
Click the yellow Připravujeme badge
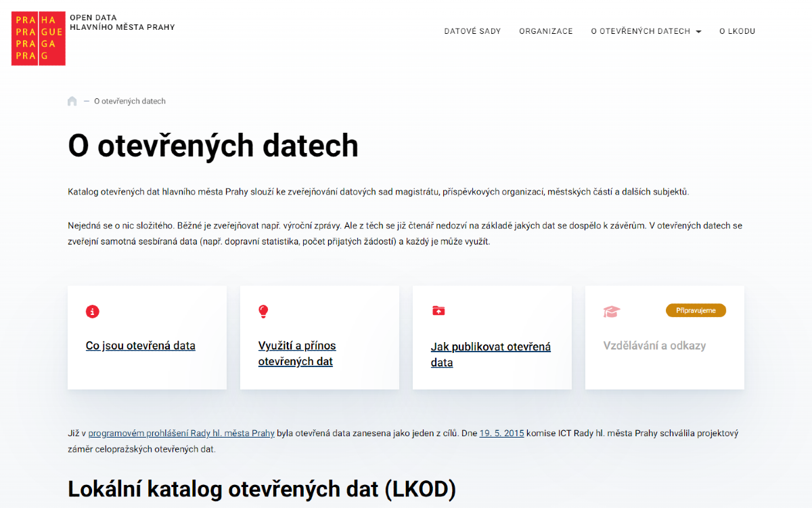click(x=696, y=310)
